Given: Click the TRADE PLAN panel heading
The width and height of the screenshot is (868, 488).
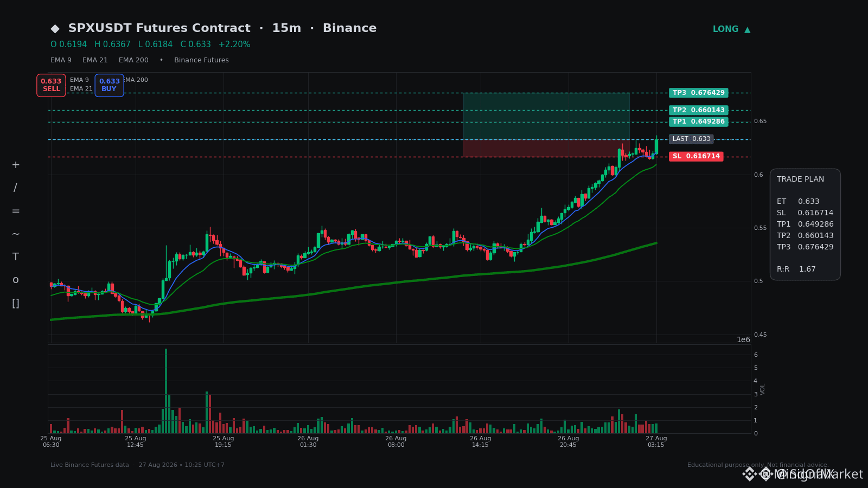Looking at the screenshot, I should [800, 179].
